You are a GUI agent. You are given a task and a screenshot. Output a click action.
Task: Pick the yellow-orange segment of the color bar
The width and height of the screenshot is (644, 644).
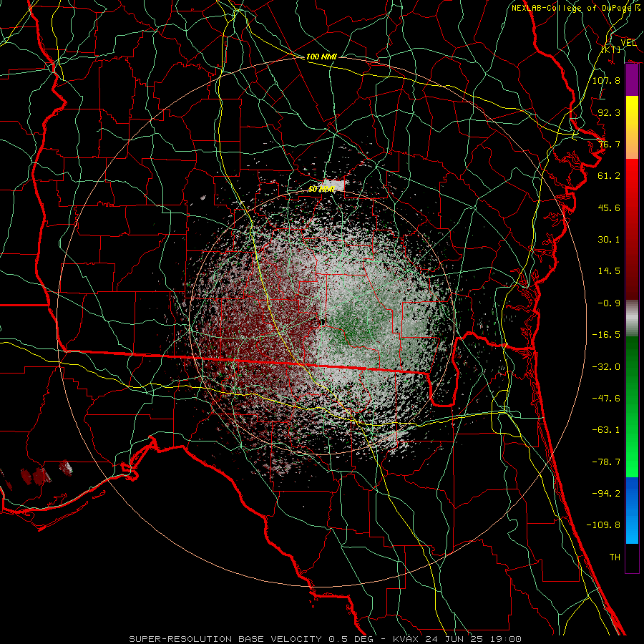tap(632, 127)
